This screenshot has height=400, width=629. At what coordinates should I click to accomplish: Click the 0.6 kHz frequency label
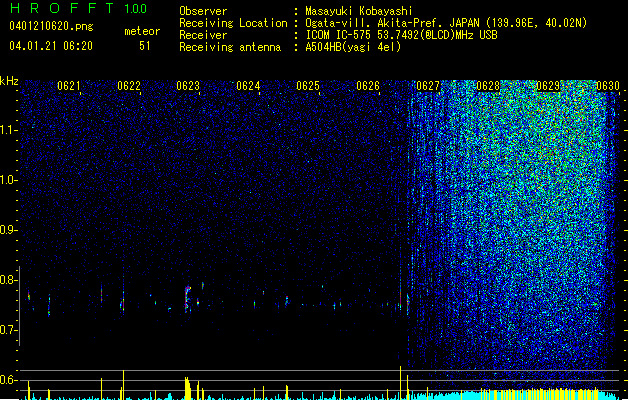click(8, 380)
